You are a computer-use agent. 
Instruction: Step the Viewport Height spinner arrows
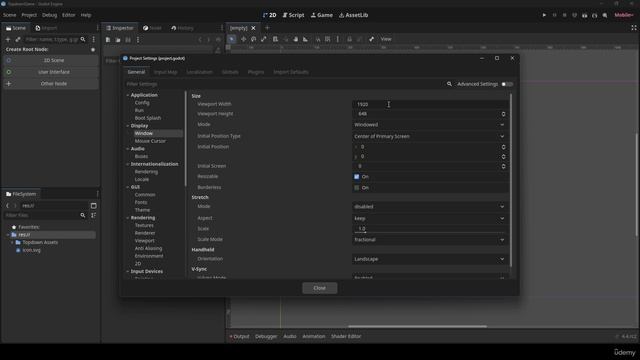coord(503,114)
